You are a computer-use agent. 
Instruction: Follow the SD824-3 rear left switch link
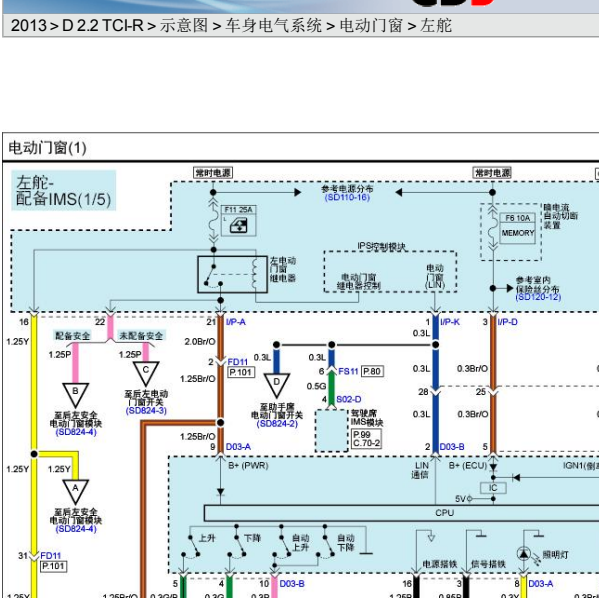coord(146,411)
